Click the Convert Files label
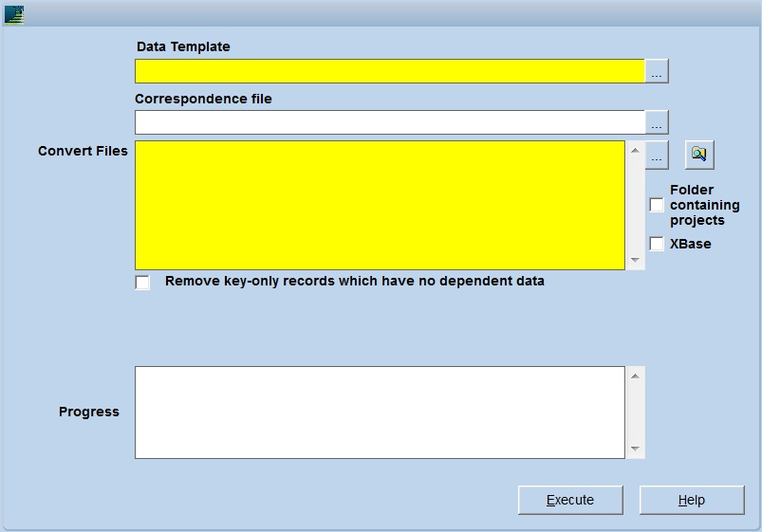Screen dimensions: 762x532 (84, 151)
